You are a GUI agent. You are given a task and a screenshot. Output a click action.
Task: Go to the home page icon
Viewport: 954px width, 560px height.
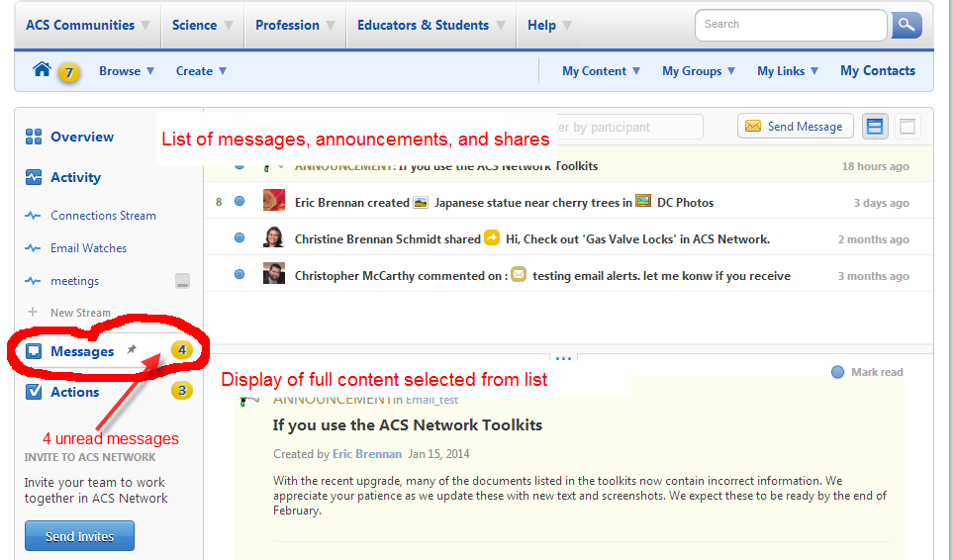[x=42, y=70]
